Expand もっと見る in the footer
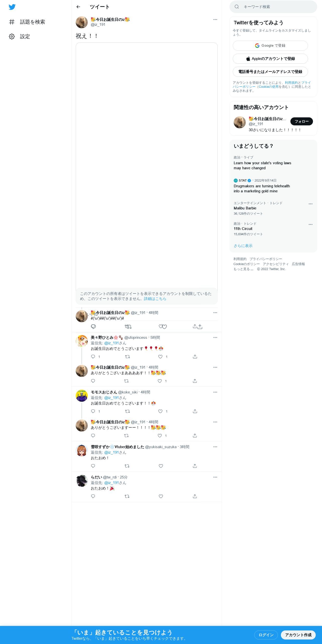The image size is (322, 644). point(243,269)
